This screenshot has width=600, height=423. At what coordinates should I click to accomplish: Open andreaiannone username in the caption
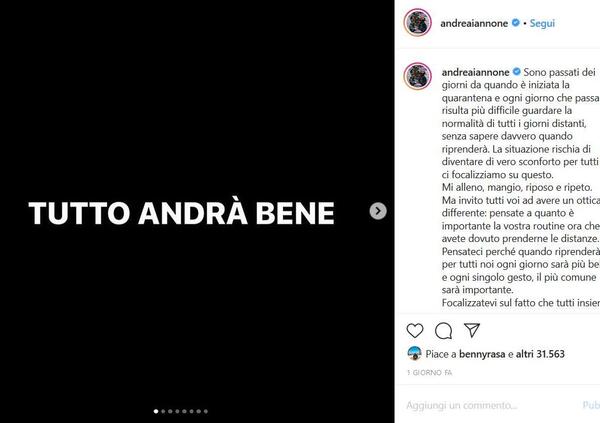tap(475, 72)
